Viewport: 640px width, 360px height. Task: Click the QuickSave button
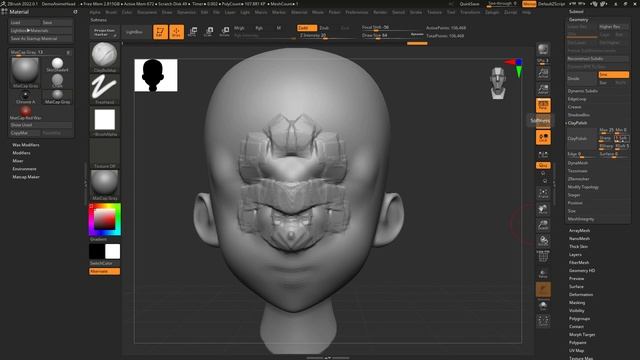(x=469, y=4)
